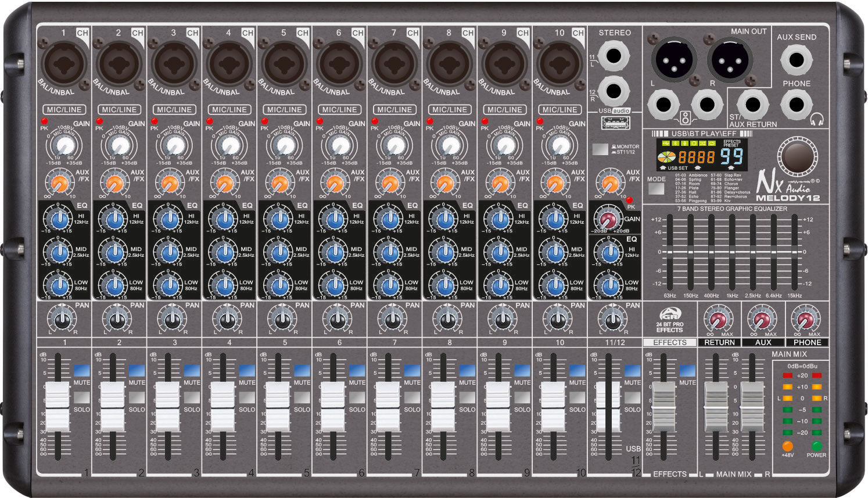Mute the EFFECTS channel
Image resolution: width=868 pixels, height=498 pixels.
click(x=687, y=370)
